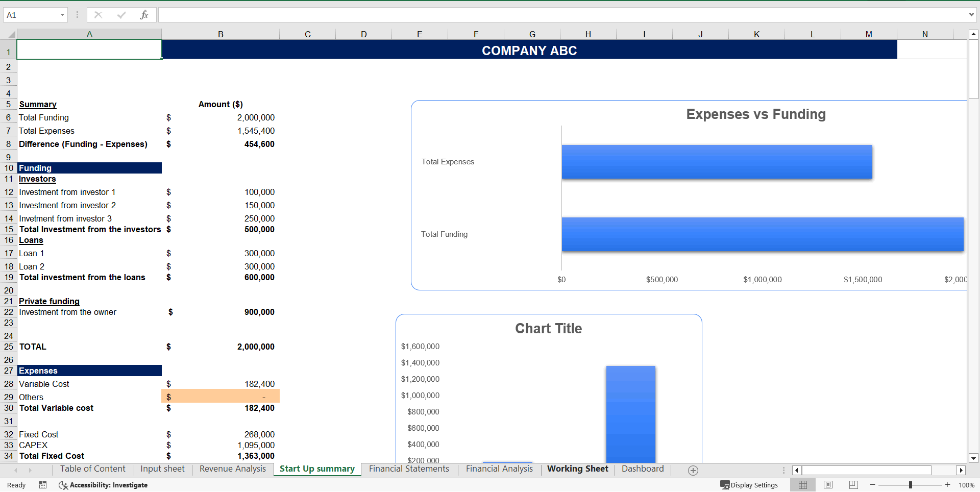Open Revenue Analysis sheet tab
Viewport: 980px width, 492px height.
pyautogui.click(x=233, y=469)
